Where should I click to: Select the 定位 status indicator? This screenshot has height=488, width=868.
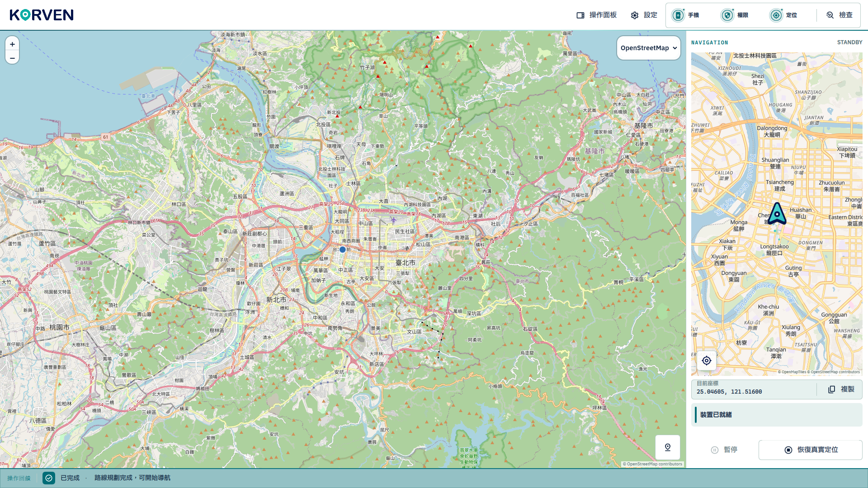click(x=783, y=15)
